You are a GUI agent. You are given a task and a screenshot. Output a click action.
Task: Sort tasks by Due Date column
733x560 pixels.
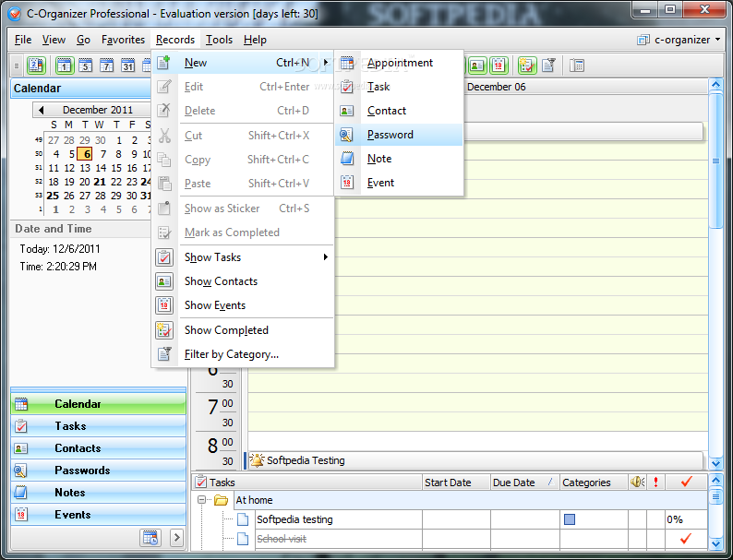tap(525, 483)
